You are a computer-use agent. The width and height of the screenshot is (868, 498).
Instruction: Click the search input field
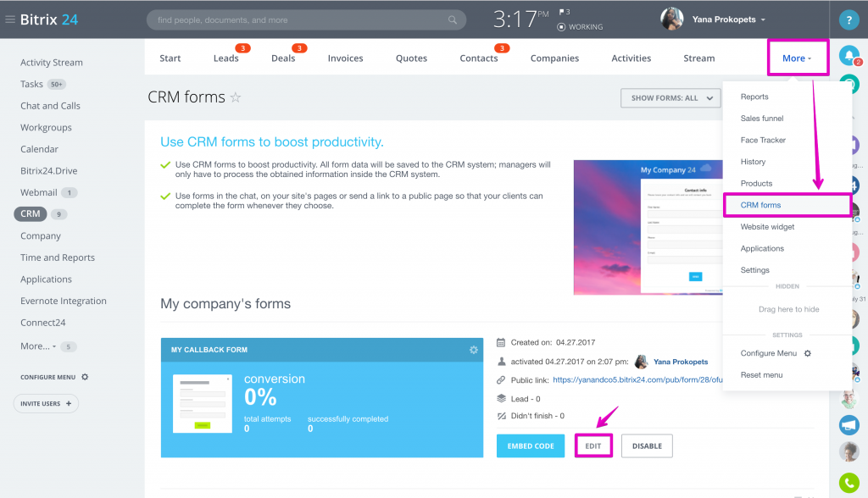[x=306, y=20]
